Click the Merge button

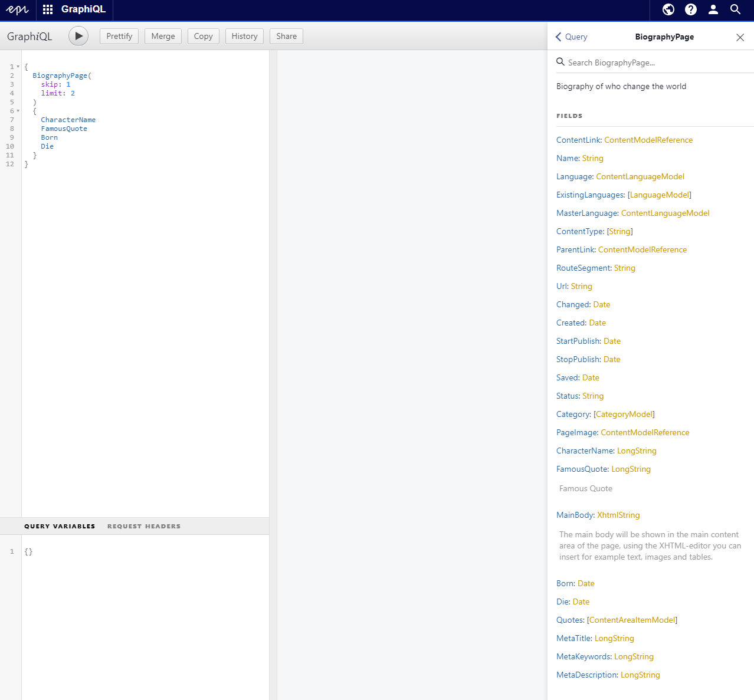pos(163,36)
